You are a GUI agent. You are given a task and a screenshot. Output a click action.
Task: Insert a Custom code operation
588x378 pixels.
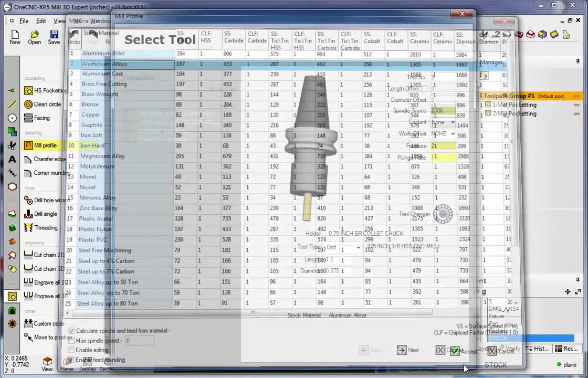(x=44, y=323)
